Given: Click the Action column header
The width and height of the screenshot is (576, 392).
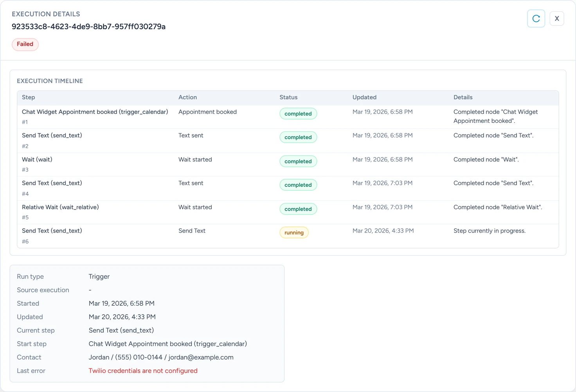Looking at the screenshot, I should [x=188, y=97].
